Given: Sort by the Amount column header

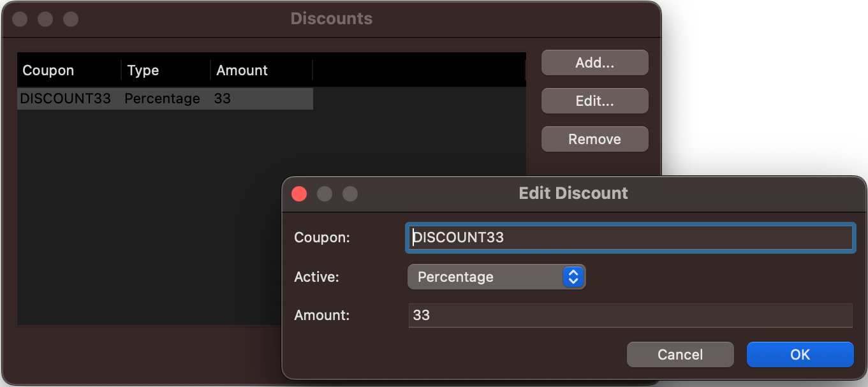Looking at the screenshot, I should (261, 70).
